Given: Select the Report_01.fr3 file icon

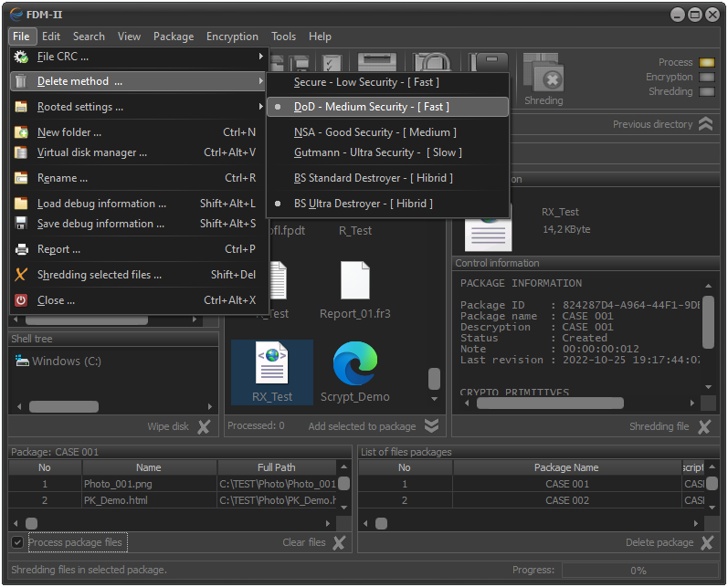Looking at the screenshot, I should (x=355, y=280).
